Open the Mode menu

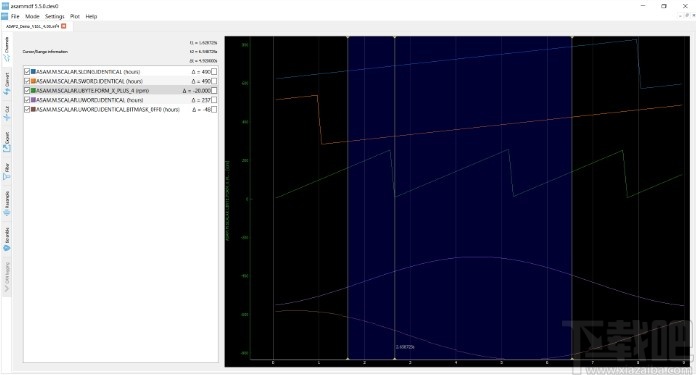point(32,16)
